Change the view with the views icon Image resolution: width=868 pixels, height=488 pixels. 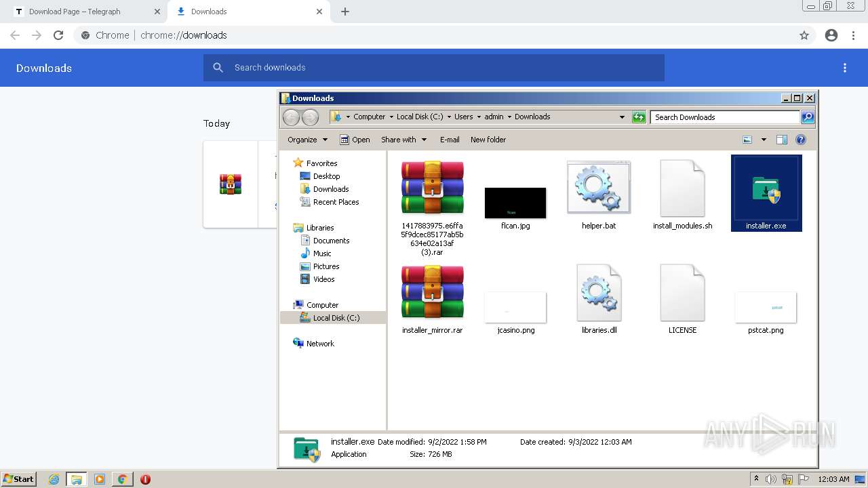(747, 140)
